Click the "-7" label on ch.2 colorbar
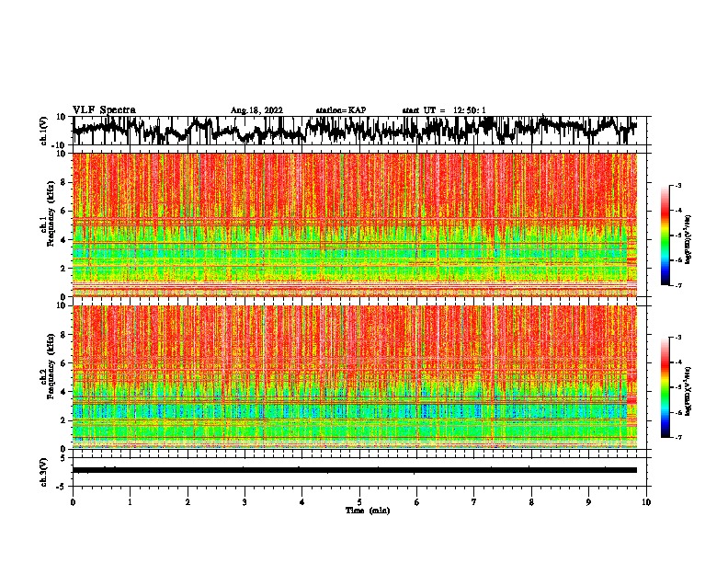This screenshot has height=563, width=728. (677, 437)
